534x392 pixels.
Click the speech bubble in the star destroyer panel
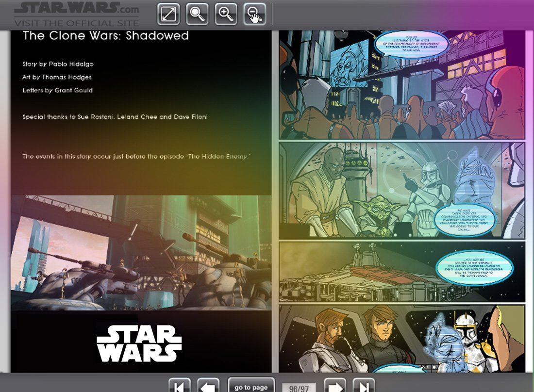474,268
